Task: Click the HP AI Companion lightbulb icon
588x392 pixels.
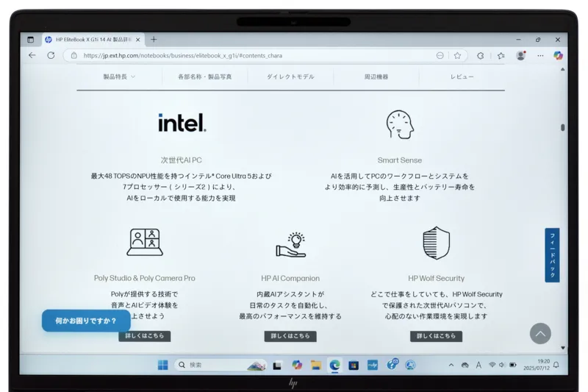Action: [x=291, y=245]
